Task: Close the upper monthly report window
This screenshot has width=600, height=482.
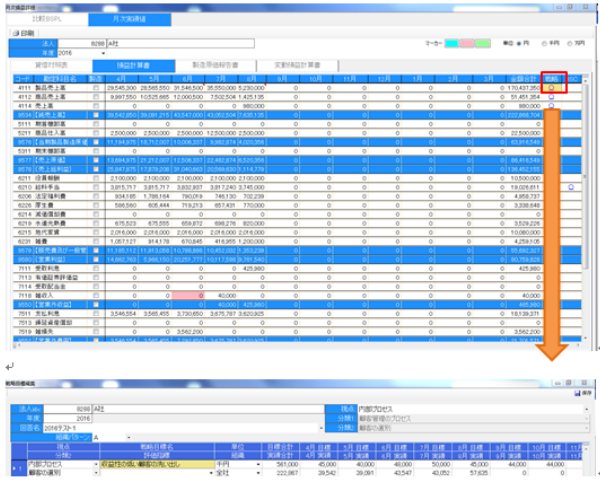Action: pos(584,6)
